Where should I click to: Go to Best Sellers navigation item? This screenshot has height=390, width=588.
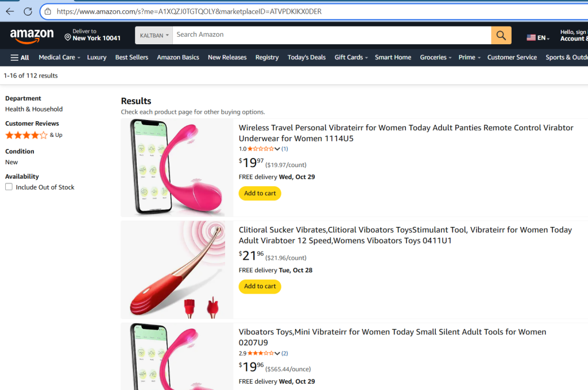coord(131,57)
